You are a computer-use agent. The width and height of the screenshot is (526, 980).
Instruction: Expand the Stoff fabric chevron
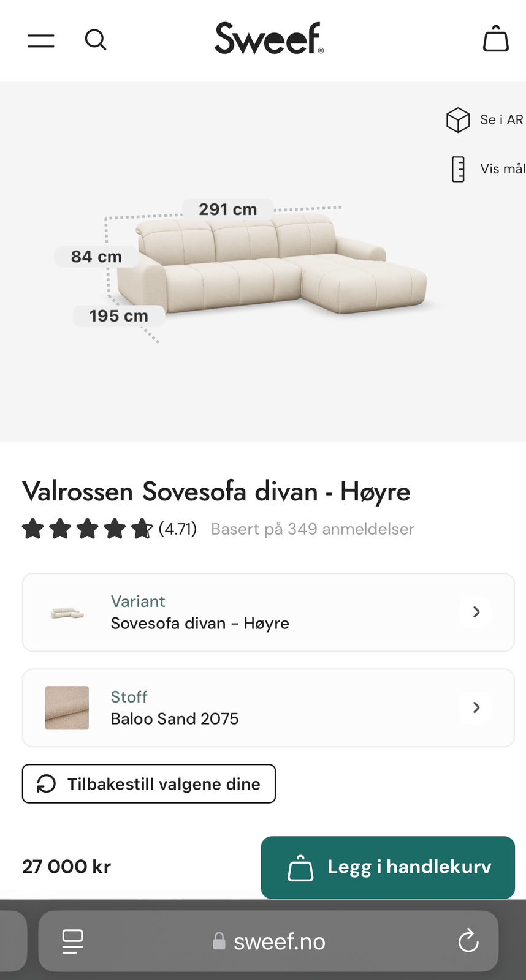[476, 707]
